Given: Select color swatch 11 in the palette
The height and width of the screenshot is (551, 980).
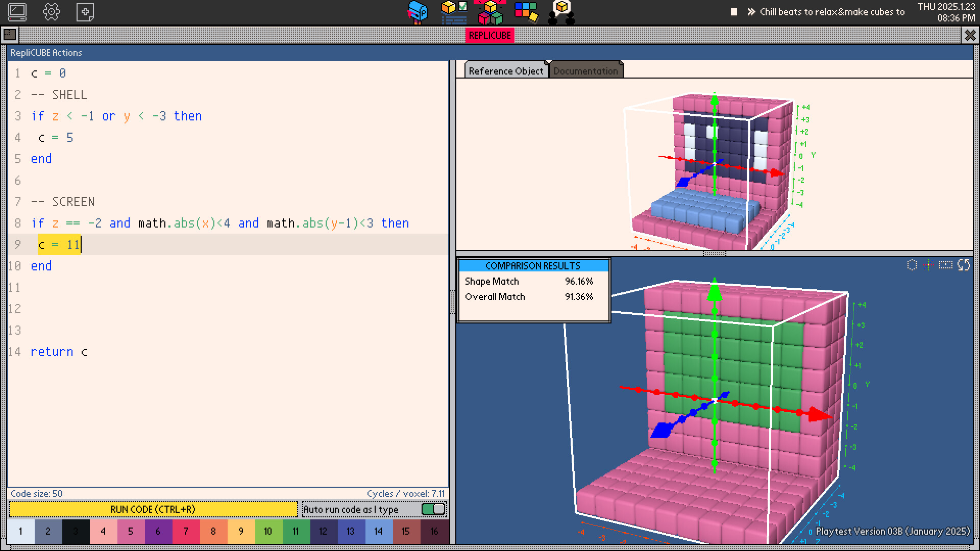Looking at the screenshot, I should point(296,531).
